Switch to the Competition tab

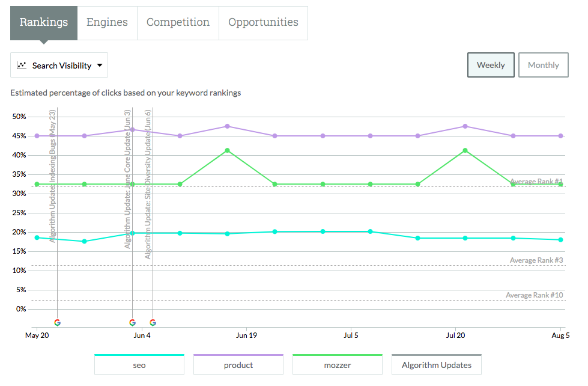click(178, 22)
